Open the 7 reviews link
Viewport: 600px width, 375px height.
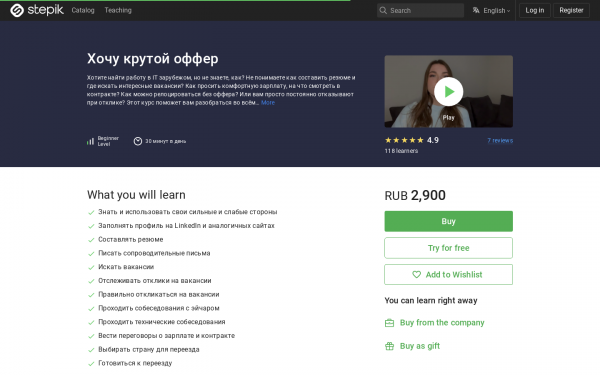tap(500, 140)
